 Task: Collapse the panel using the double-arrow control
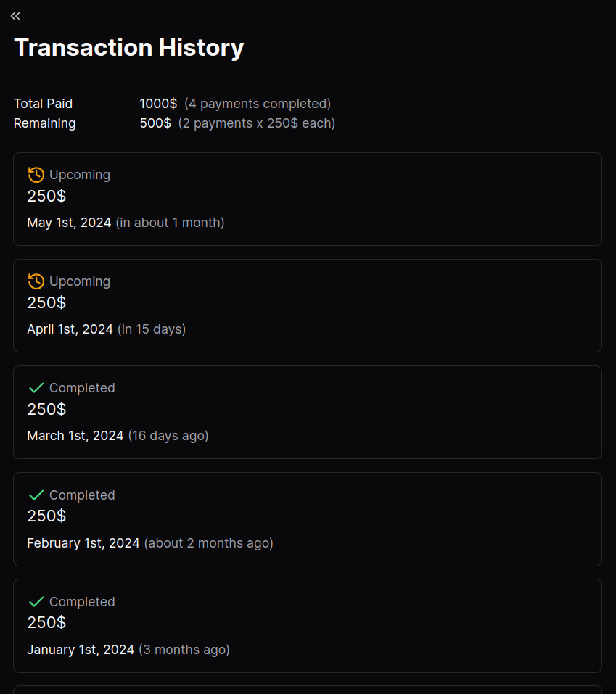pyautogui.click(x=15, y=15)
